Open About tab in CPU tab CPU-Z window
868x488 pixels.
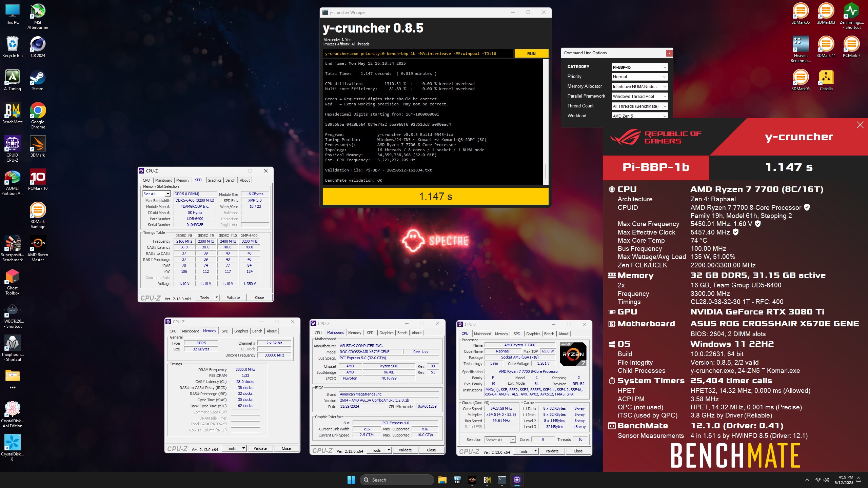click(x=563, y=334)
